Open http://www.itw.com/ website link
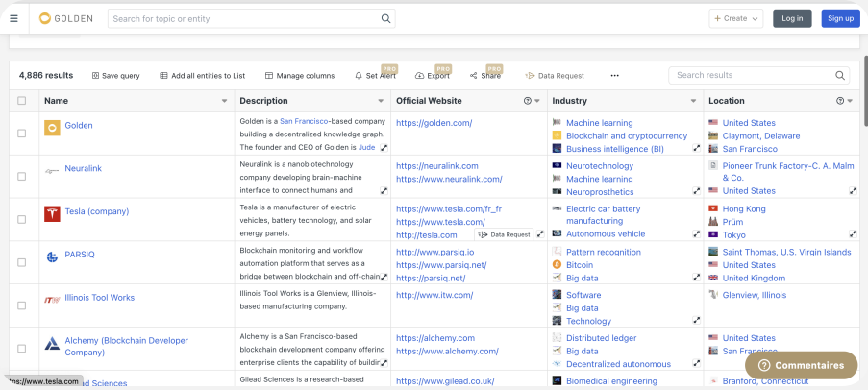The image size is (868, 390). [x=434, y=295]
